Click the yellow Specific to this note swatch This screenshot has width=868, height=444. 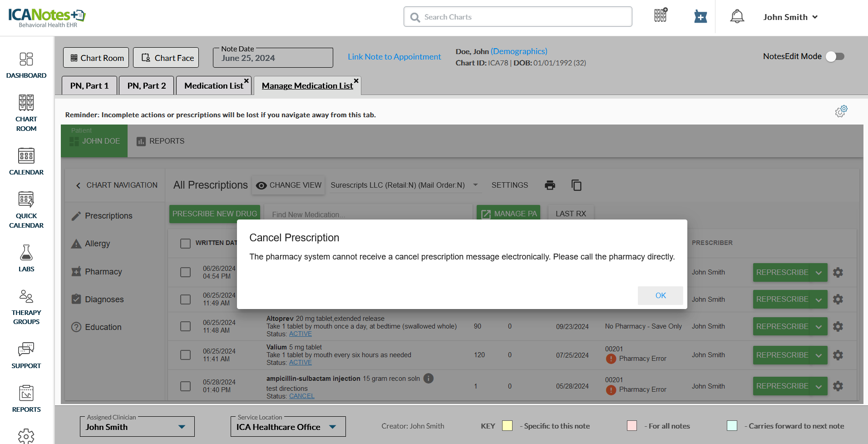click(x=507, y=426)
